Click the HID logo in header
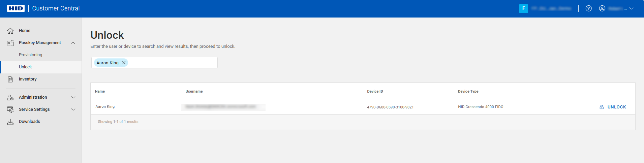 (16, 8)
